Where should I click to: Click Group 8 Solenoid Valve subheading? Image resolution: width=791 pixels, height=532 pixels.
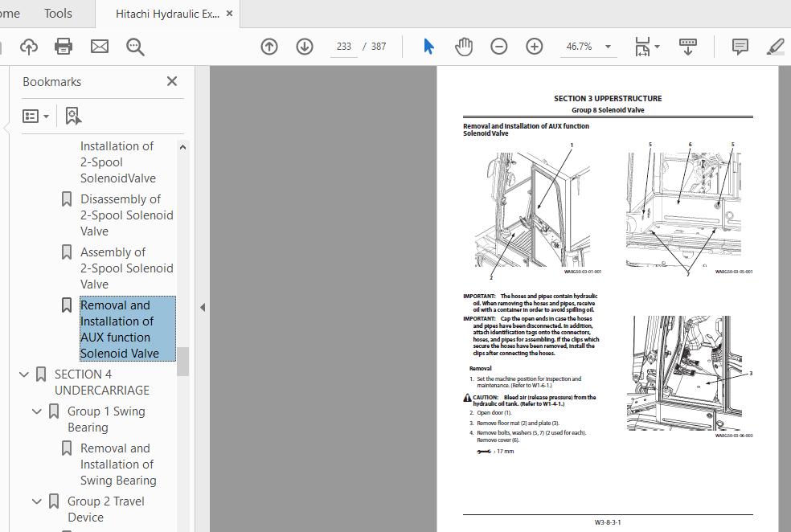608,110
